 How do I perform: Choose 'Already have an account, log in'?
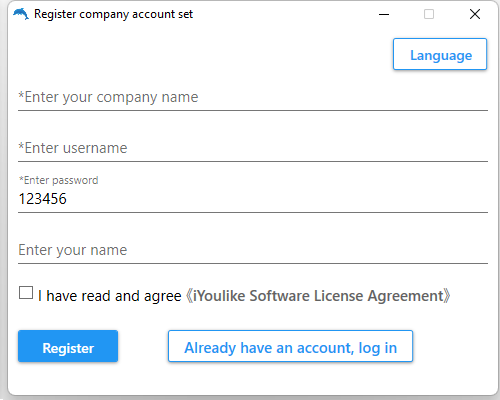pos(290,346)
